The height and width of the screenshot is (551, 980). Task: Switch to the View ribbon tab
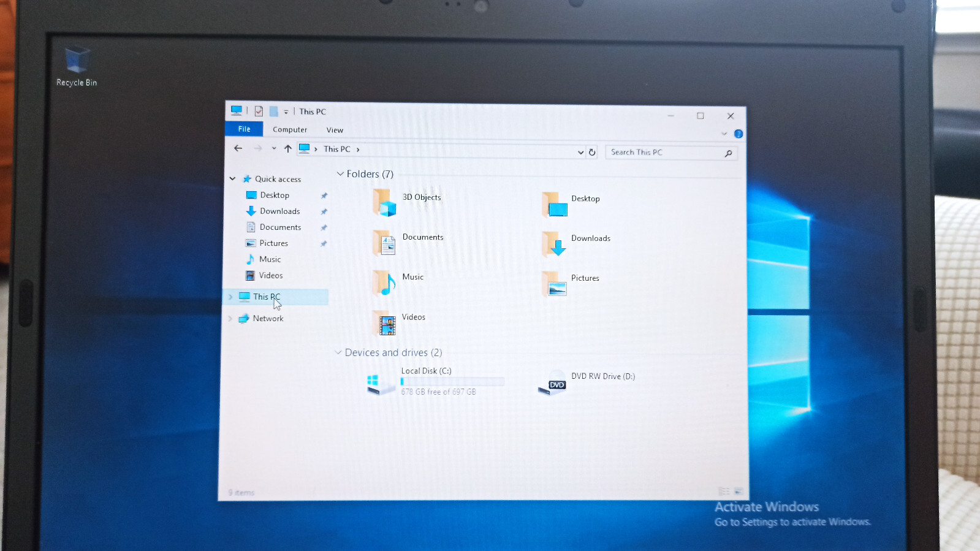[x=335, y=130]
